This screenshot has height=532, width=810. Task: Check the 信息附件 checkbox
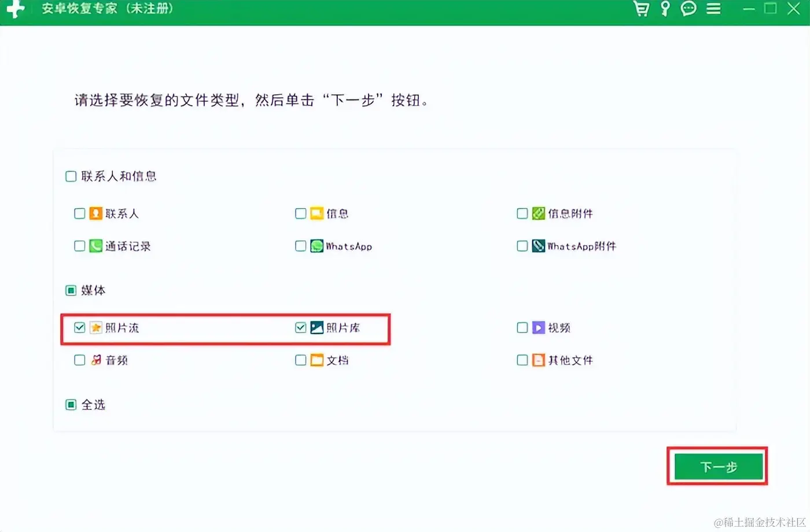coord(522,213)
